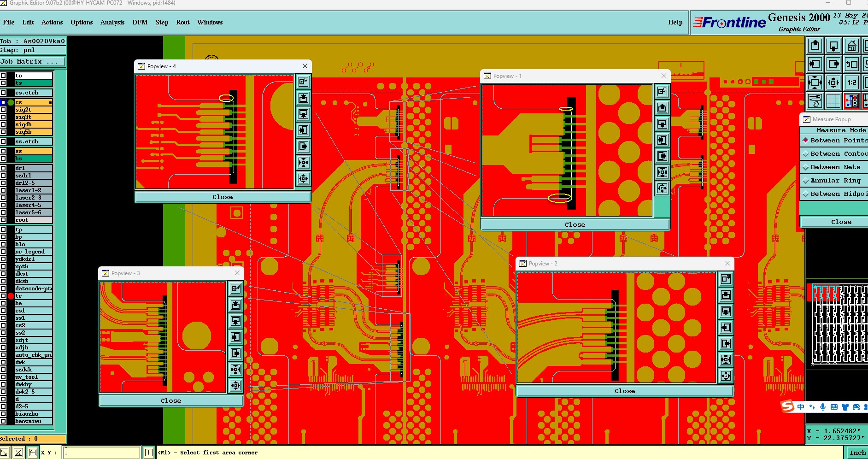
Task: Close Popview - 3 with Close button
Action: coord(171,400)
